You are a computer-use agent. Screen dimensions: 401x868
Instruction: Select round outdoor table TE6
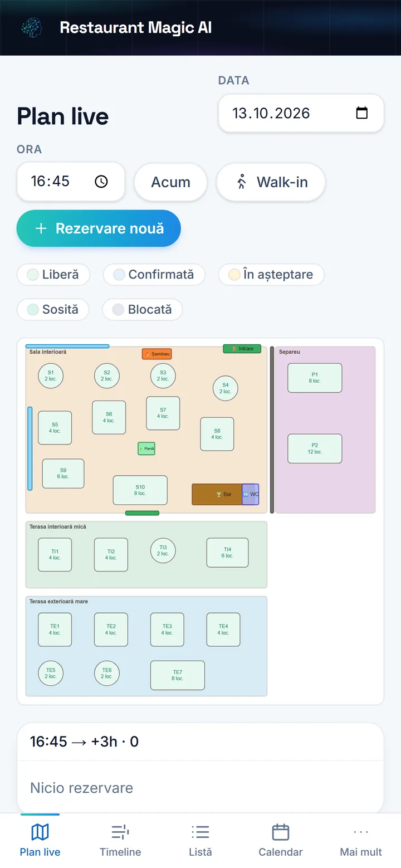pyautogui.click(x=107, y=673)
